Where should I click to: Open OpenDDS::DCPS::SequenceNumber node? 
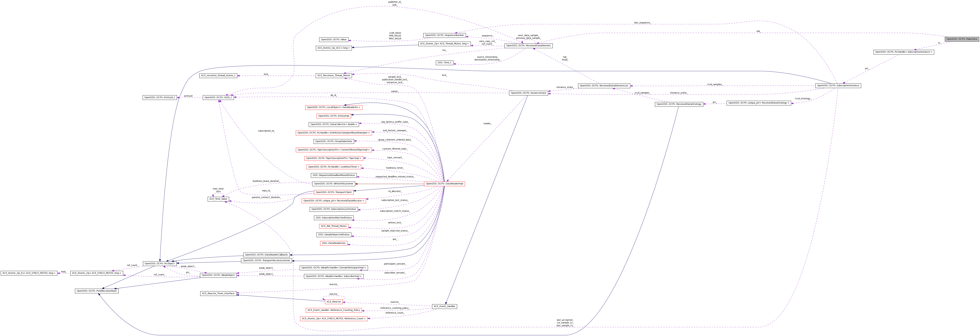[444, 35]
